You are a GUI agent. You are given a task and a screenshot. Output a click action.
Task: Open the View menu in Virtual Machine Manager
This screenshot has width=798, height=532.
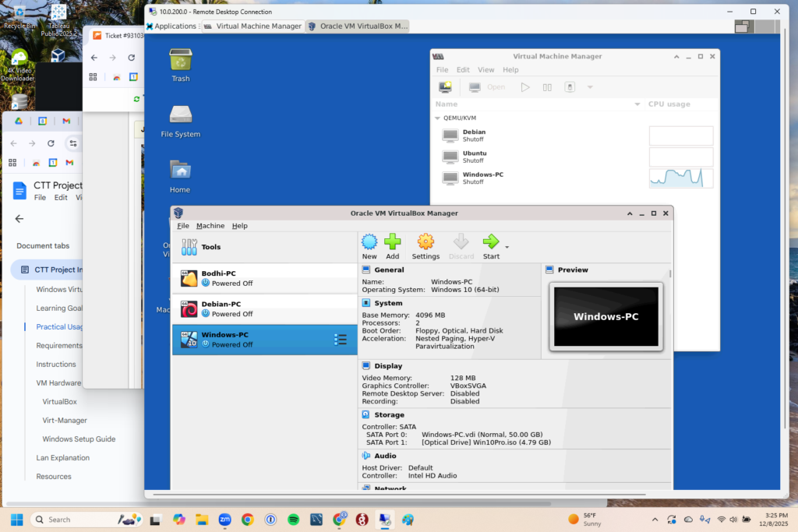[486, 70]
